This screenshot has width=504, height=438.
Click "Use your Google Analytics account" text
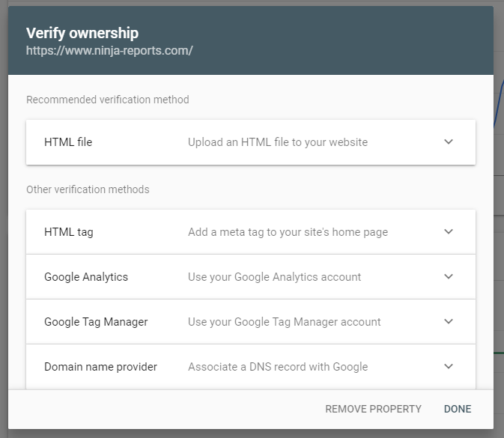274,277
